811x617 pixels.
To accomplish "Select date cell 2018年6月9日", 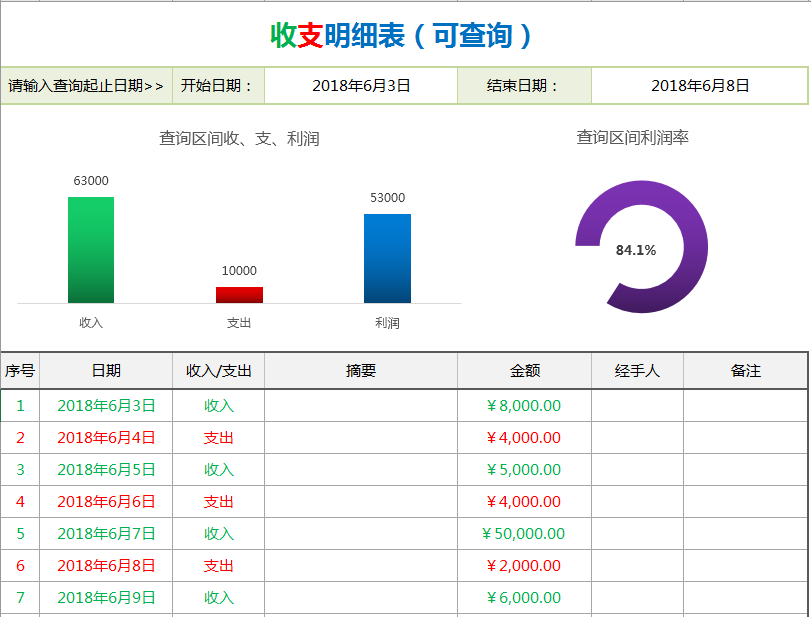I will [106, 598].
